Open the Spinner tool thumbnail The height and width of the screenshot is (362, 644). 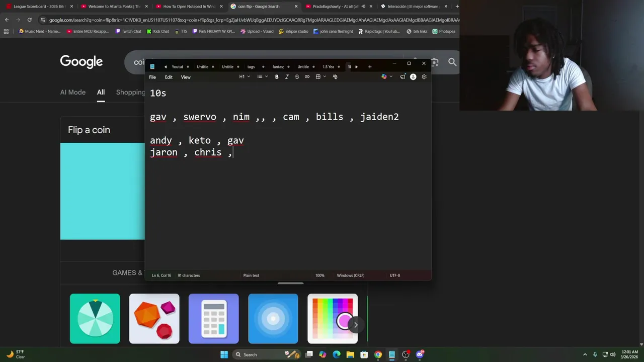(x=95, y=319)
